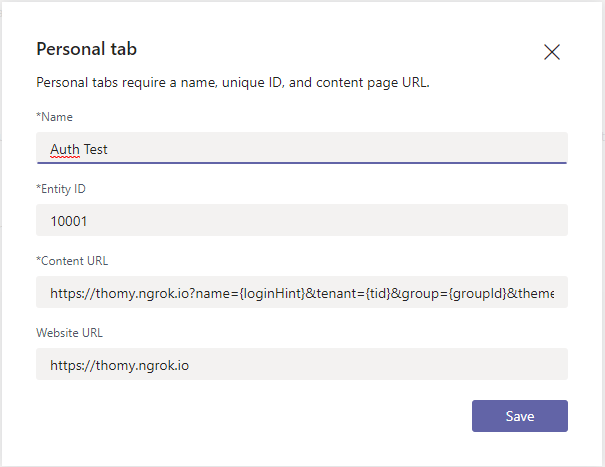This screenshot has width=605, height=467.
Task: Click the "Personal tab" dialog heading
Action: point(86,49)
